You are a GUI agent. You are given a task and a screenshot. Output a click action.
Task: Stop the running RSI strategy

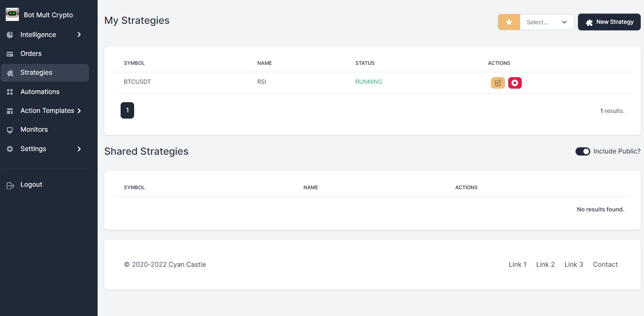(x=515, y=83)
